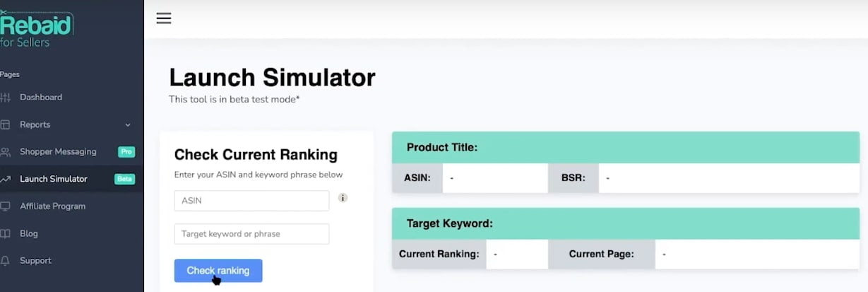868x292 pixels.
Task: Go to Affiliate Program page
Action: point(52,206)
